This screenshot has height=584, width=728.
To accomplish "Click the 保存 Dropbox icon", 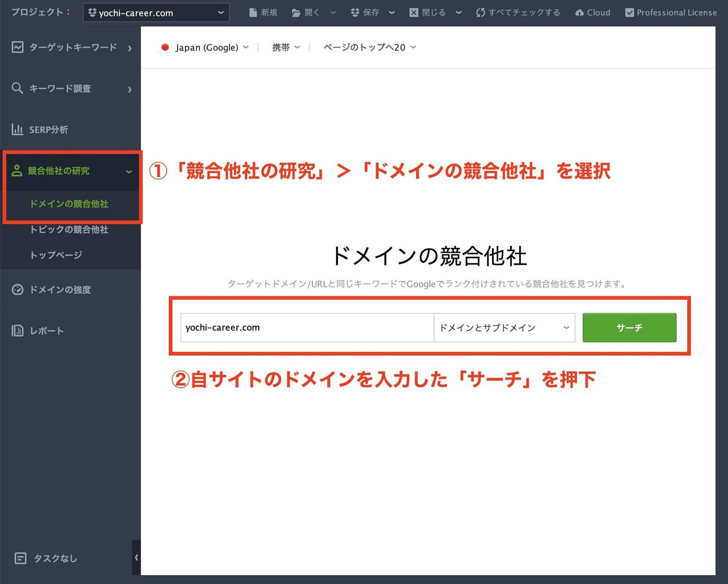I will pyautogui.click(x=355, y=13).
